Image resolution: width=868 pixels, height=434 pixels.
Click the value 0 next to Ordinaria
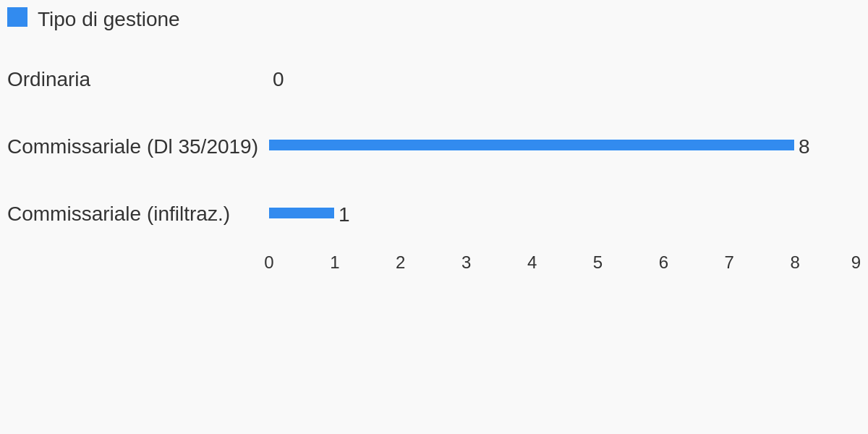coord(278,80)
